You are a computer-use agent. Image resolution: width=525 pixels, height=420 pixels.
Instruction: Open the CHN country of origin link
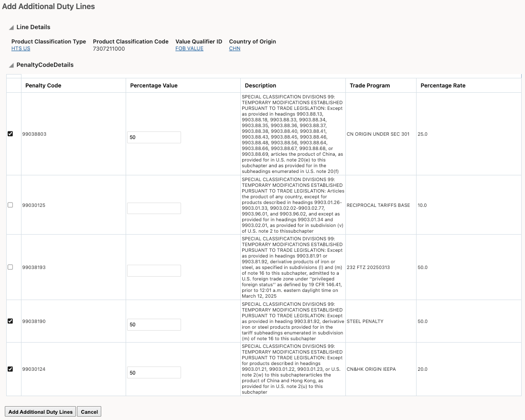pyautogui.click(x=234, y=48)
